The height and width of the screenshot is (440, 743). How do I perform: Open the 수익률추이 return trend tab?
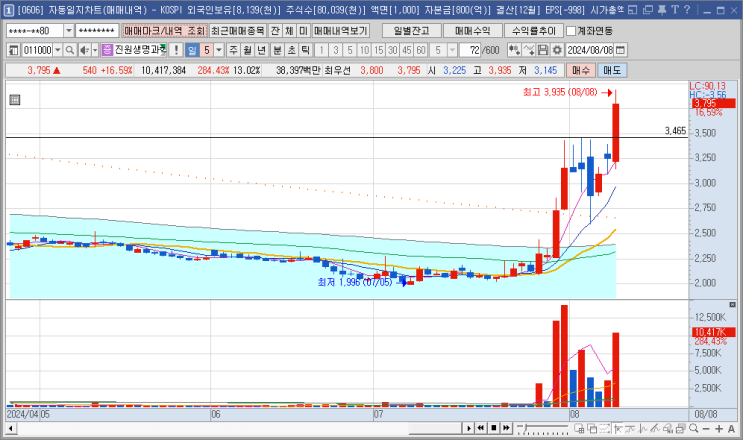[x=534, y=31]
